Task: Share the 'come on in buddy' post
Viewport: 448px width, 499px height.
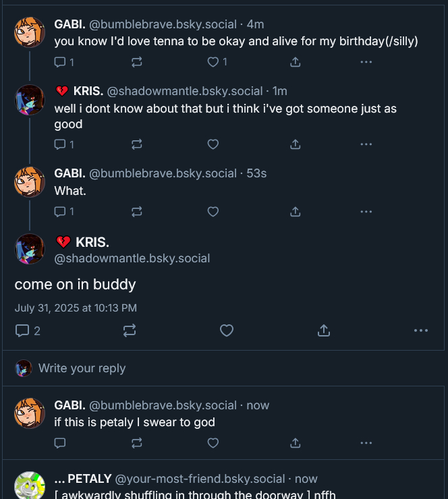Action: [x=324, y=330]
